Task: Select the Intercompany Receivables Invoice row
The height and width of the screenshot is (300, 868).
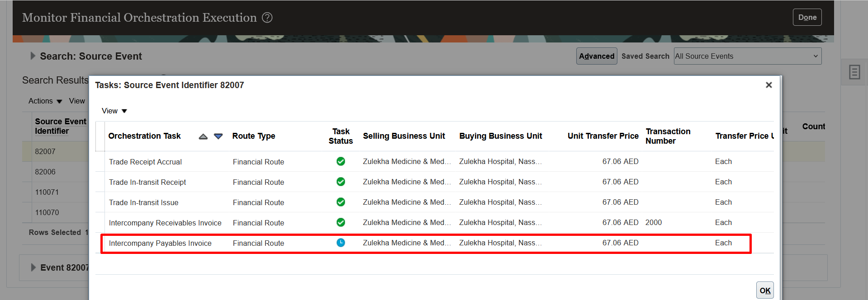Action: pos(434,223)
